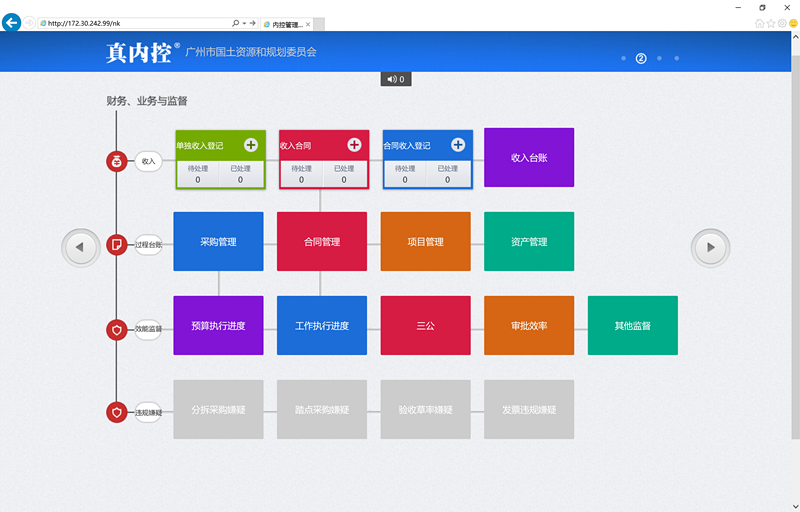Click the browser back button
Viewport: 800px width, 512px height.
(12, 22)
